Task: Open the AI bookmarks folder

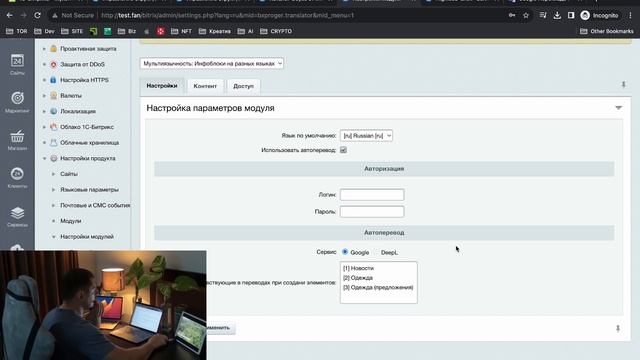Action: (x=246, y=31)
